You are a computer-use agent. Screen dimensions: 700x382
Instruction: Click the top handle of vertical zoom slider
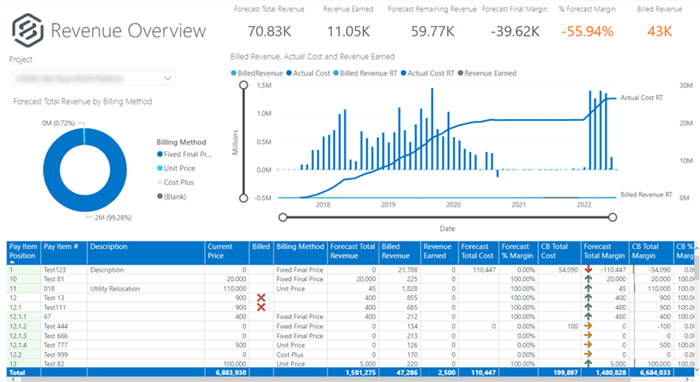(243, 85)
